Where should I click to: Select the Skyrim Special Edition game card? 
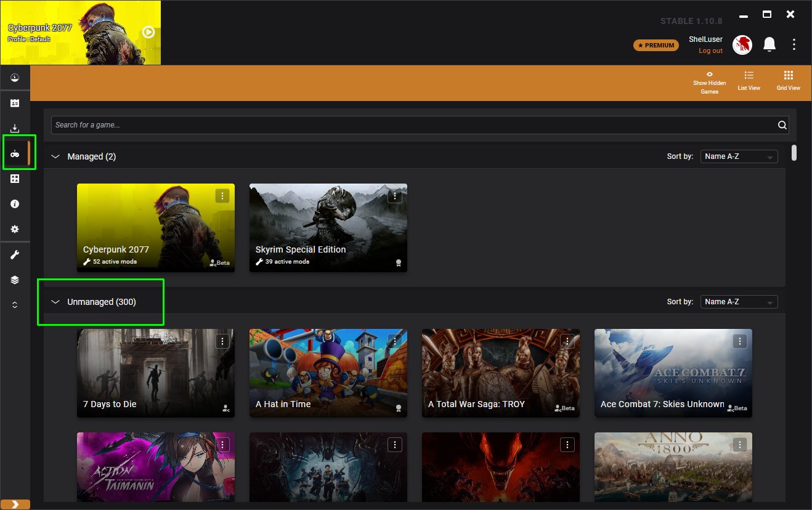[x=328, y=228]
